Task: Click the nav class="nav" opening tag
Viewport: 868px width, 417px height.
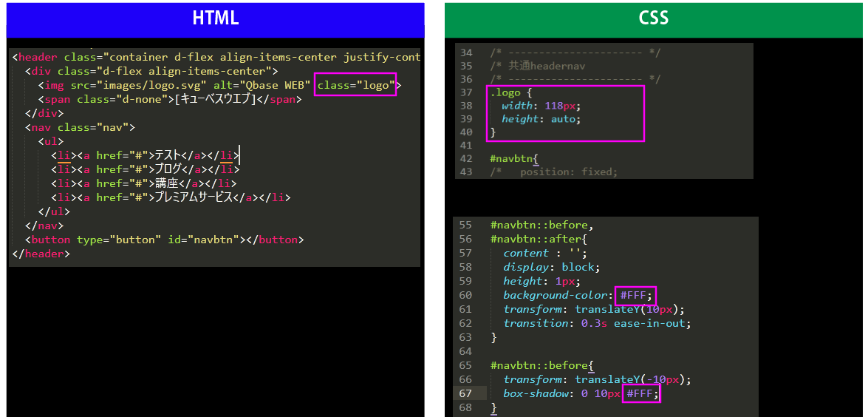Action: [80, 127]
